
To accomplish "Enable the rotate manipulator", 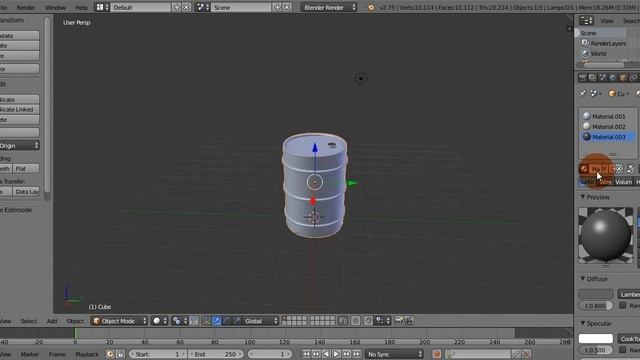I will 227,321.
